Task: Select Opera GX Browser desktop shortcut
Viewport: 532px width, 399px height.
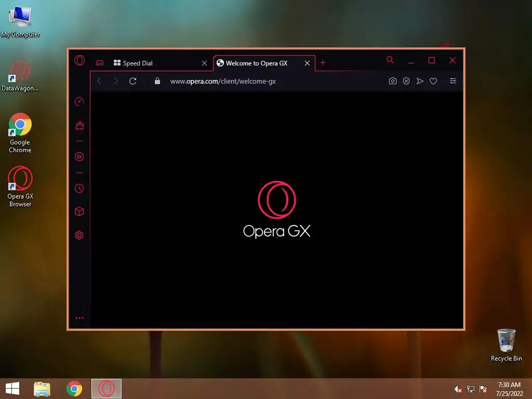Action: 20,187
